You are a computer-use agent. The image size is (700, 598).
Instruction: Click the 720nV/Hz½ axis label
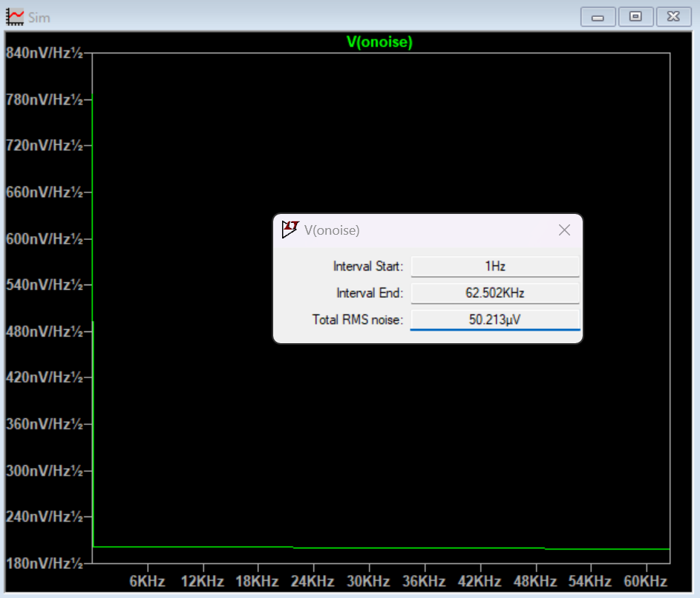[x=45, y=146]
